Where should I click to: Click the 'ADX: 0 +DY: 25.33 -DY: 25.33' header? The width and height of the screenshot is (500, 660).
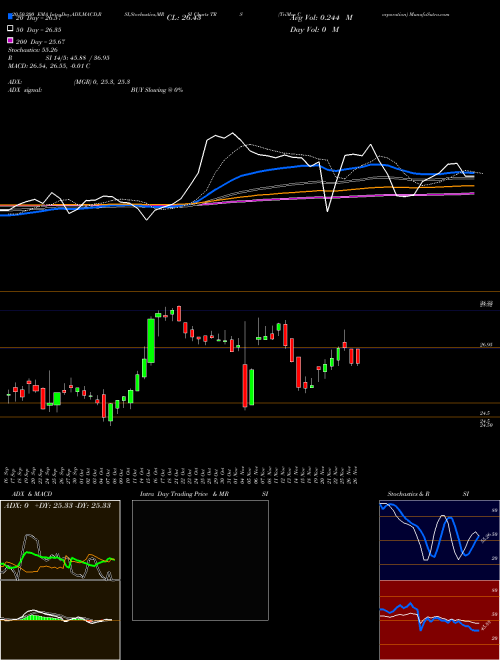pos(57,506)
